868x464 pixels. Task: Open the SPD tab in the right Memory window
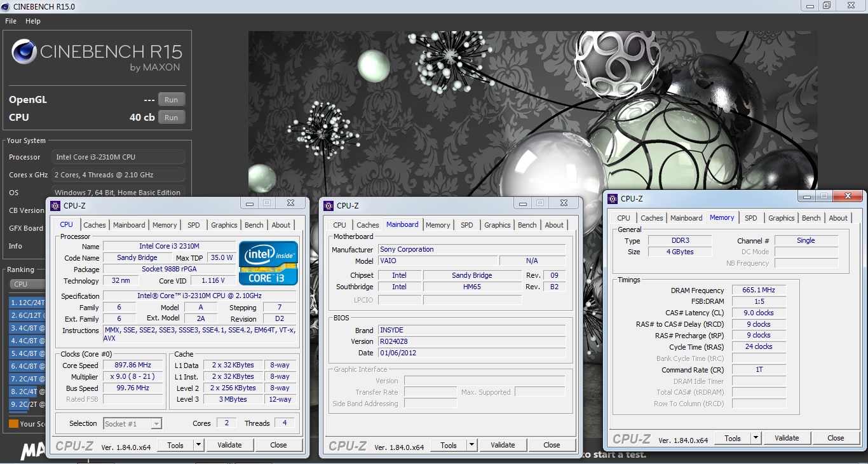pyautogui.click(x=751, y=218)
